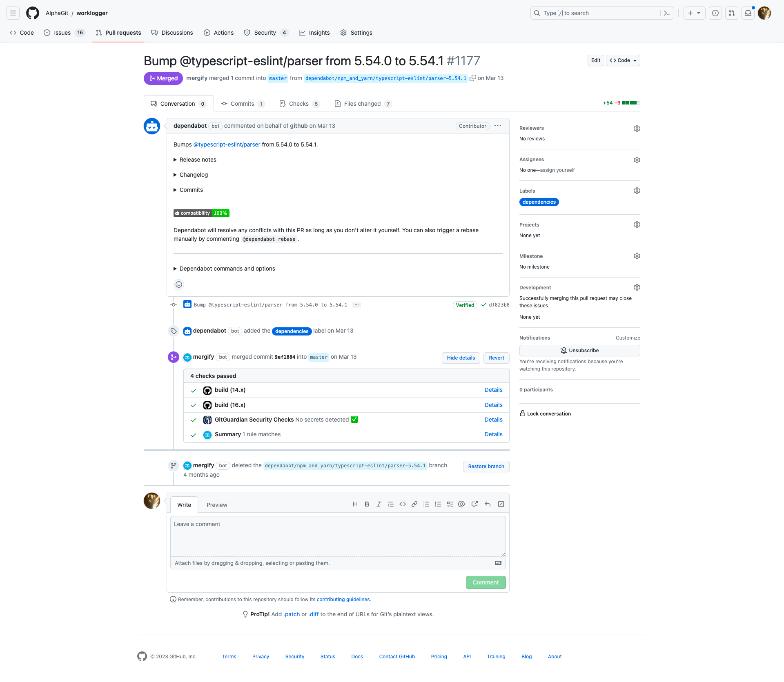Expand Dependabot commands and options
Viewport: 784px width, 682px height.
[x=227, y=269]
